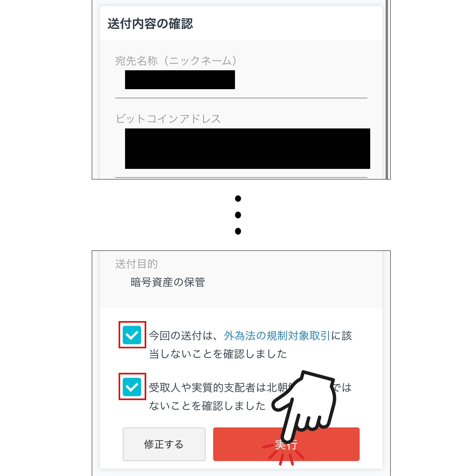Click the 送付内容の確認 heading
The width and height of the screenshot is (476, 476).
click(x=150, y=24)
